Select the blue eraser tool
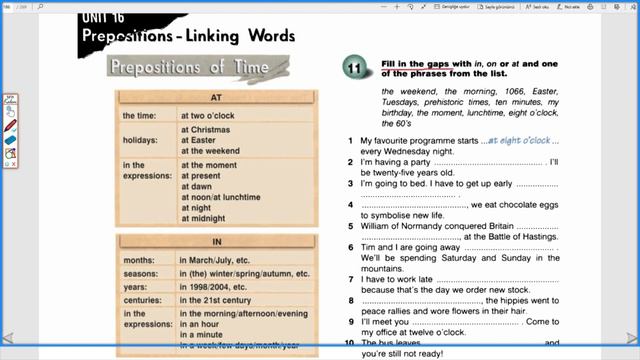This screenshot has width=640, height=360. [10, 140]
